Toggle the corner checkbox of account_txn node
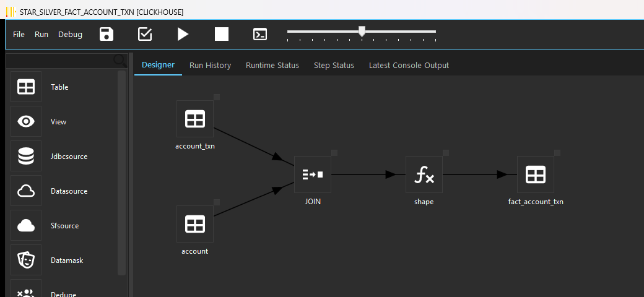Screen dimensions: 644x297 pyautogui.click(x=217, y=97)
